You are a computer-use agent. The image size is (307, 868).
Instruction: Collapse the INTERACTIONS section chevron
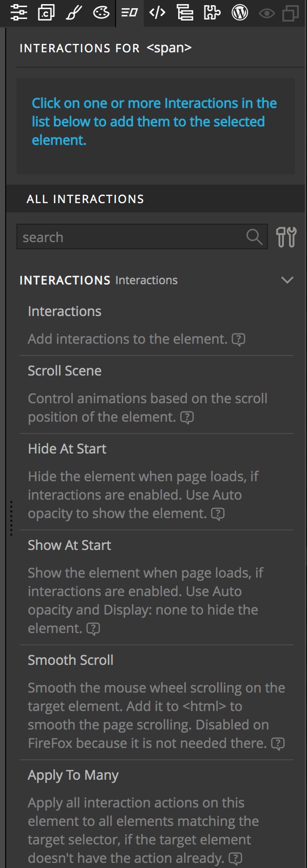[287, 280]
